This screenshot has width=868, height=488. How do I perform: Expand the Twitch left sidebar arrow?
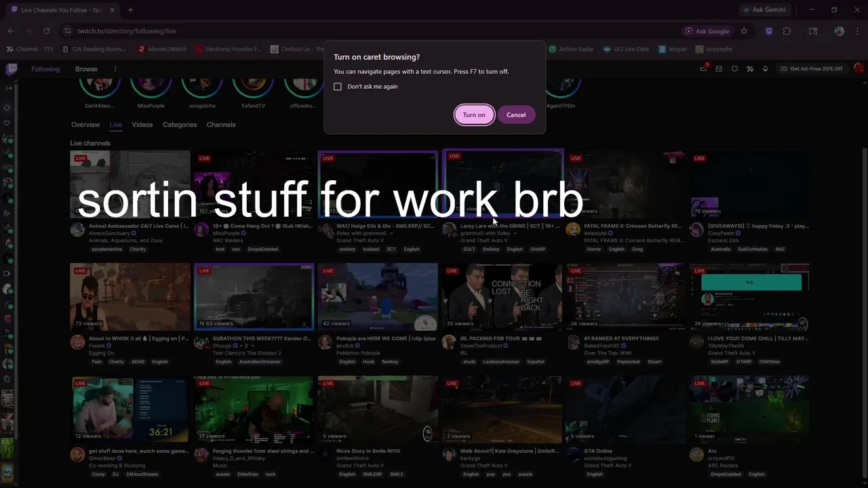tap(8, 88)
